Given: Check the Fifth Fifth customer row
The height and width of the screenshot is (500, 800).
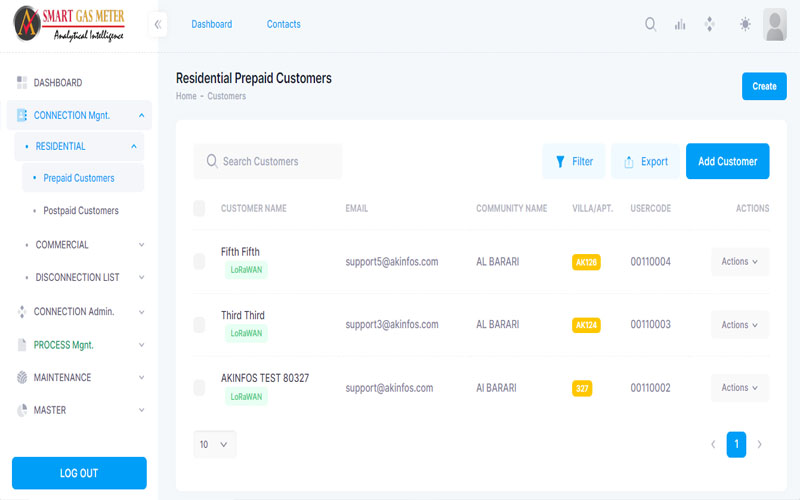Looking at the screenshot, I should 199,262.
